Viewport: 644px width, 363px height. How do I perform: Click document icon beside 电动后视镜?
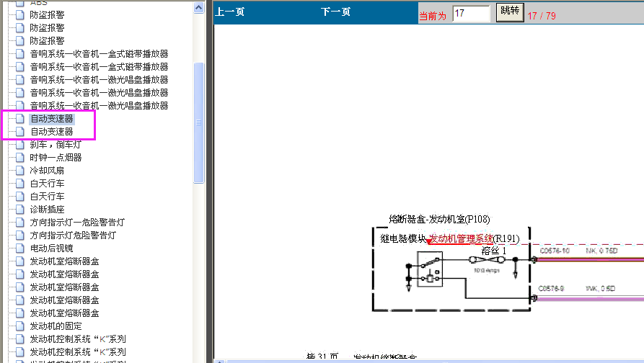click(19, 248)
